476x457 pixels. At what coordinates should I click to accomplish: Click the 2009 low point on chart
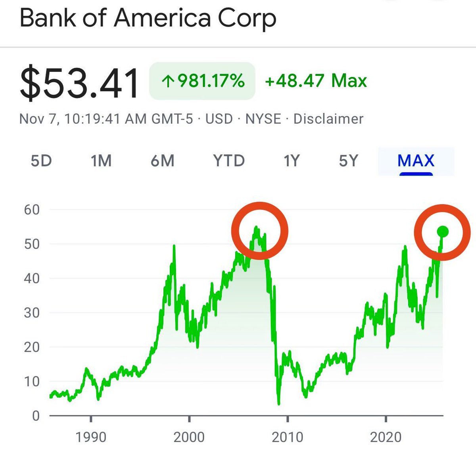coord(279,403)
